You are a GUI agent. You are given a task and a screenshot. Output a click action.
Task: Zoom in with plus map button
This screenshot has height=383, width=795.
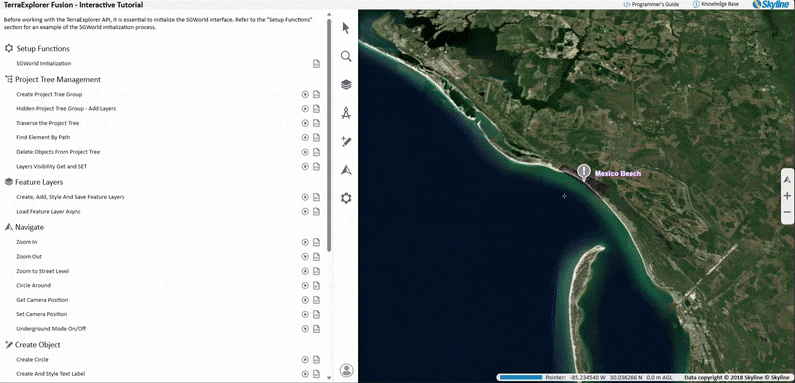(787, 196)
